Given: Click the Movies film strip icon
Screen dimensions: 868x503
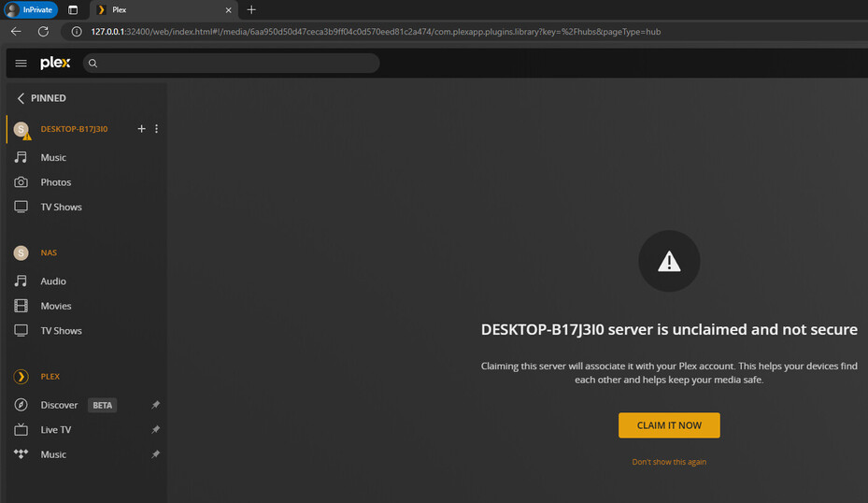Looking at the screenshot, I should [x=21, y=306].
